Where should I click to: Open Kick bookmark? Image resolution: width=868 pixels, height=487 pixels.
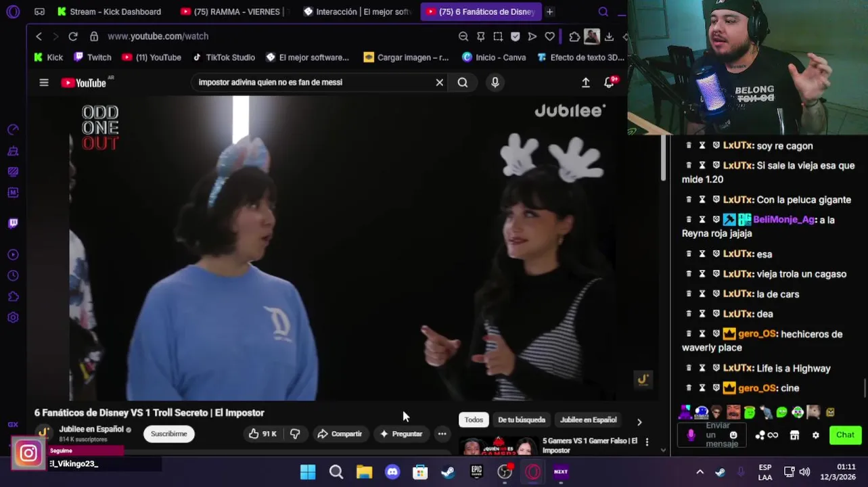click(48, 57)
